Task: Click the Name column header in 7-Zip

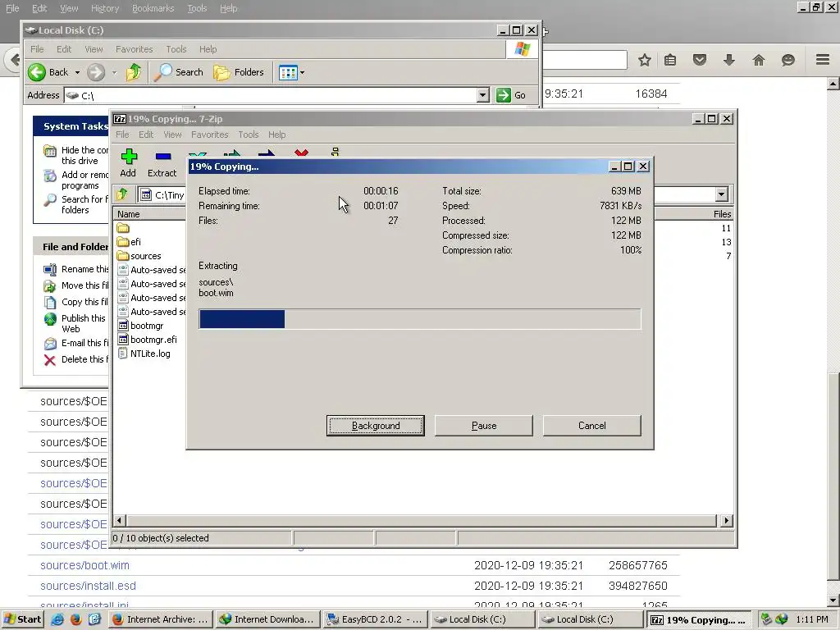Action: pos(149,214)
